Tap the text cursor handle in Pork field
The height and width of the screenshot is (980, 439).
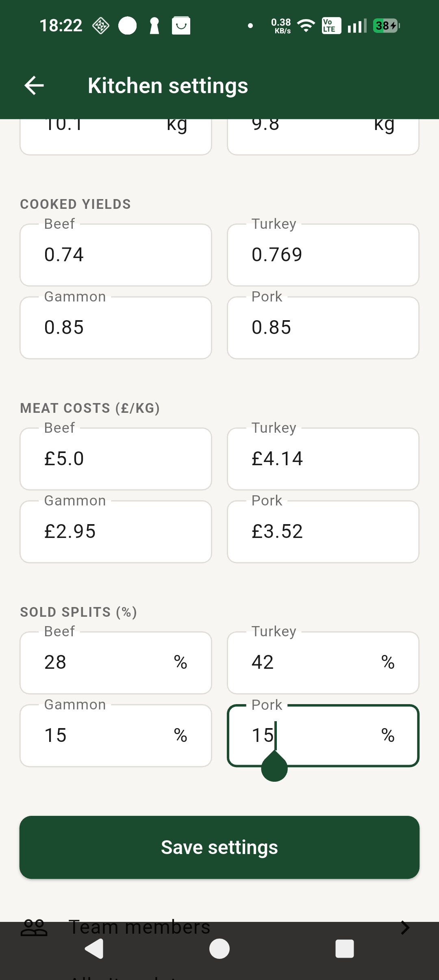274,767
